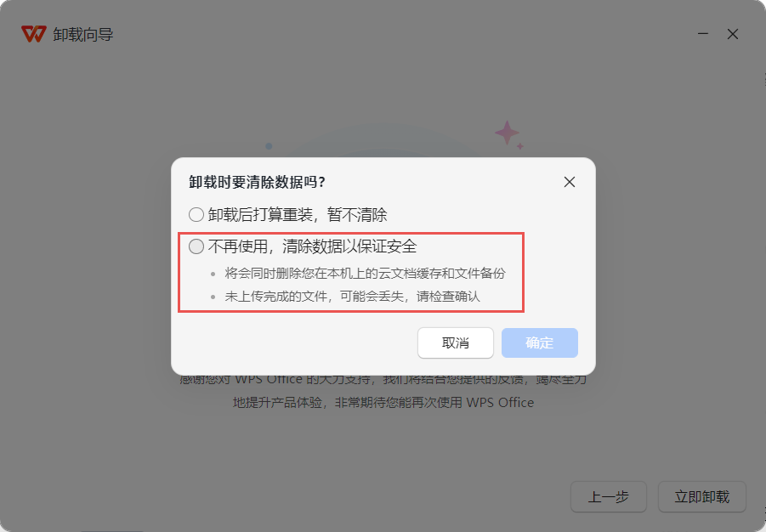Image resolution: width=766 pixels, height=532 pixels.
Task: Click the note about deleting 云文档缓存和文件备份
Action: (365, 273)
